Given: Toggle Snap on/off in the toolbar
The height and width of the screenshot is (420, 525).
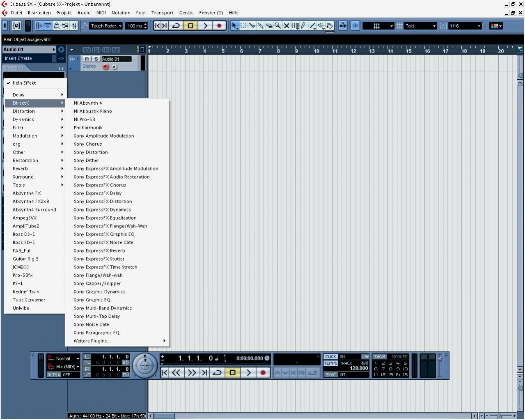Looking at the screenshot, I should [355, 26].
